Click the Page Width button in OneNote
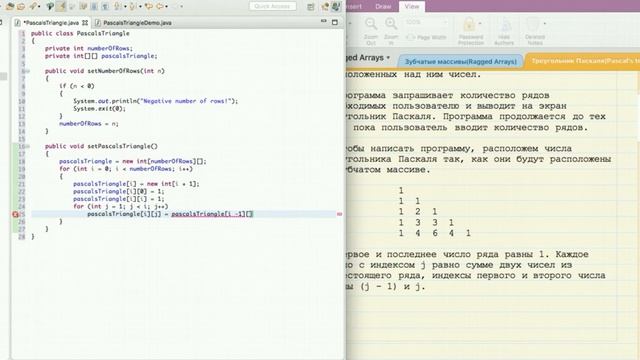 click(427, 37)
